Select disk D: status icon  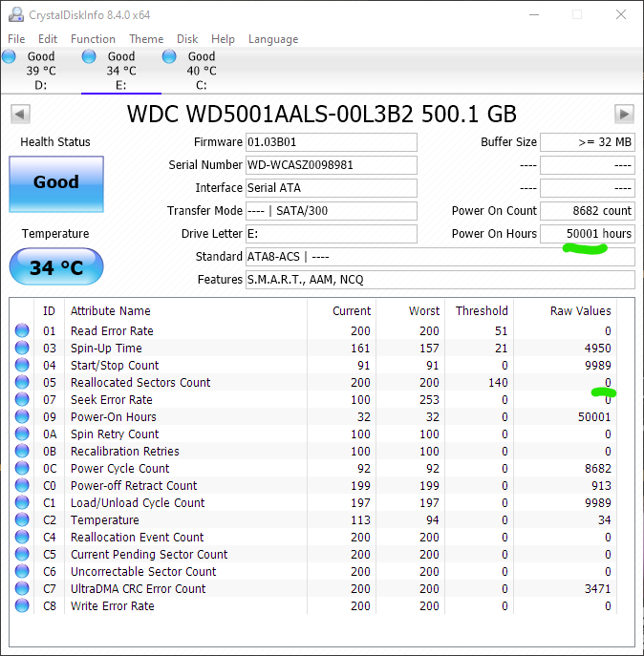pos(9,56)
